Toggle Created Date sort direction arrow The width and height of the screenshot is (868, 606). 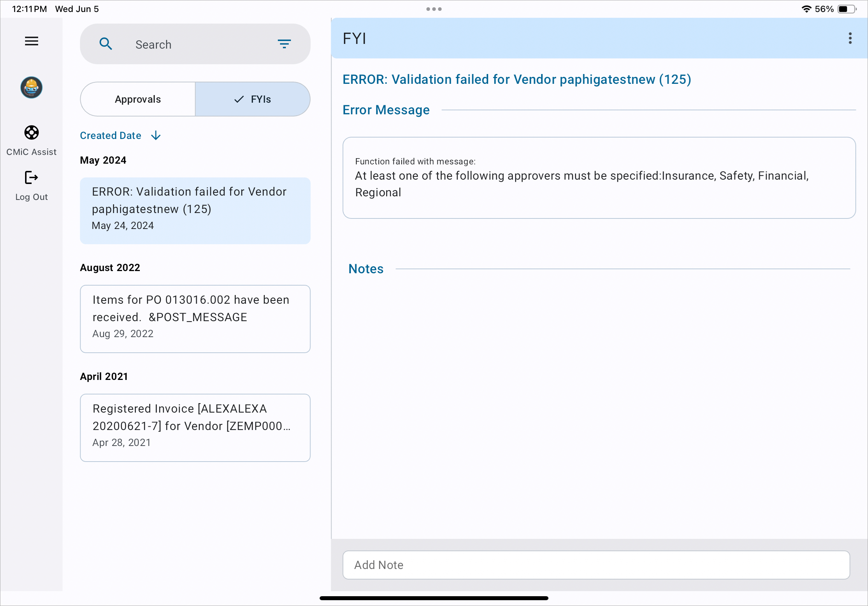click(x=156, y=136)
